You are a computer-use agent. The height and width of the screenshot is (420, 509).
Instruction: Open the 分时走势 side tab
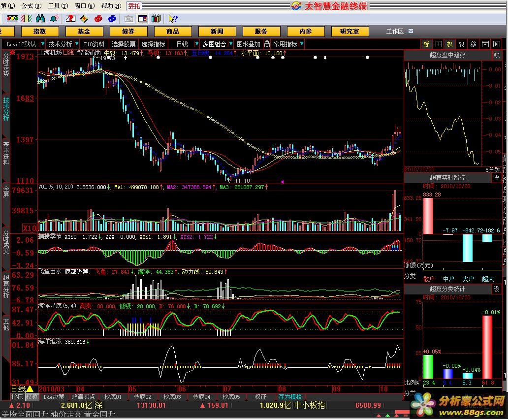coord(6,65)
